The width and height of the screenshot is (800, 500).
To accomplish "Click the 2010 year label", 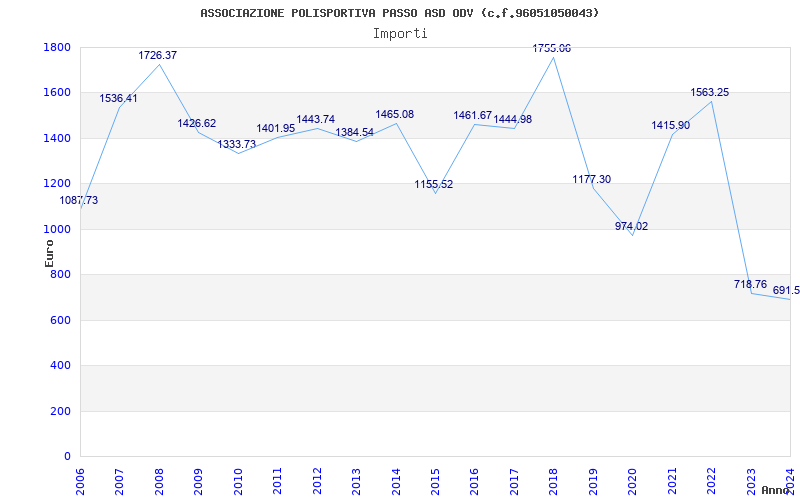I will click(x=238, y=482).
